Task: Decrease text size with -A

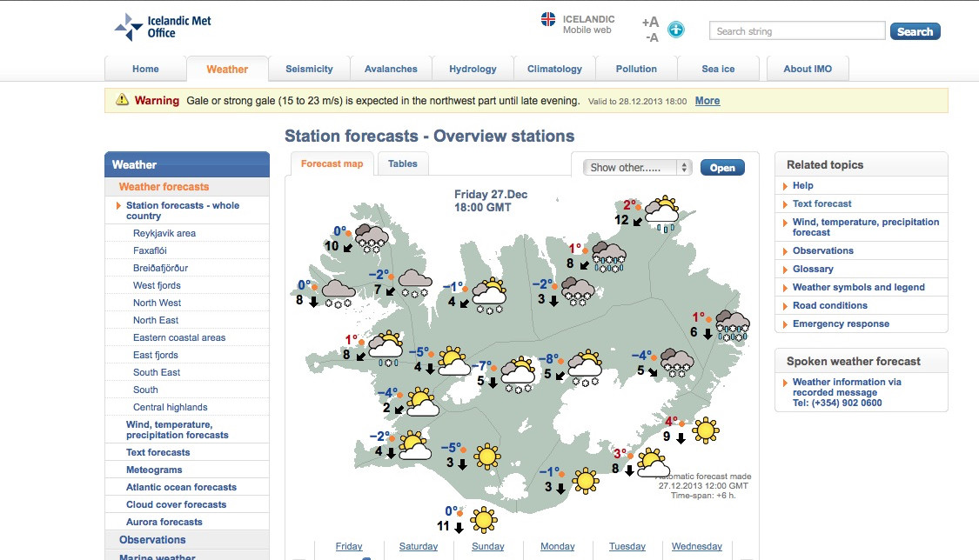Action: (651, 37)
